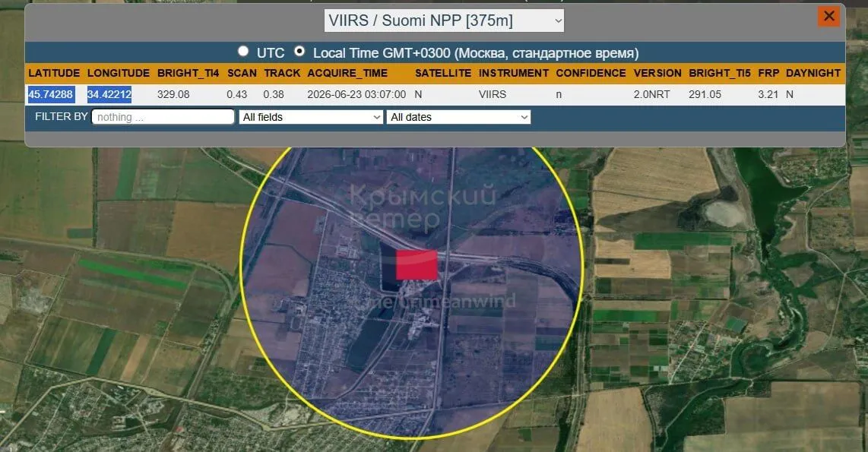This screenshot has height=452, width=868.
Task: Click the FRP column header
Action: [x=768, y=73]
